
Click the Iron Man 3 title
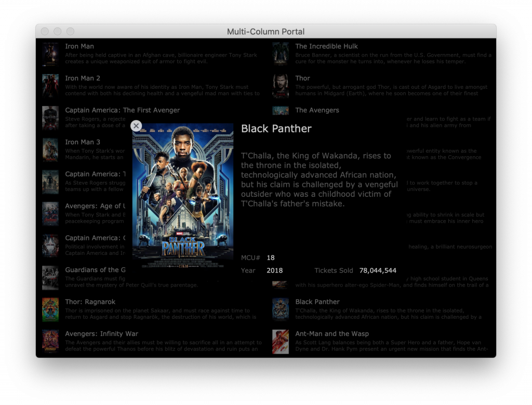click(83, 142)
